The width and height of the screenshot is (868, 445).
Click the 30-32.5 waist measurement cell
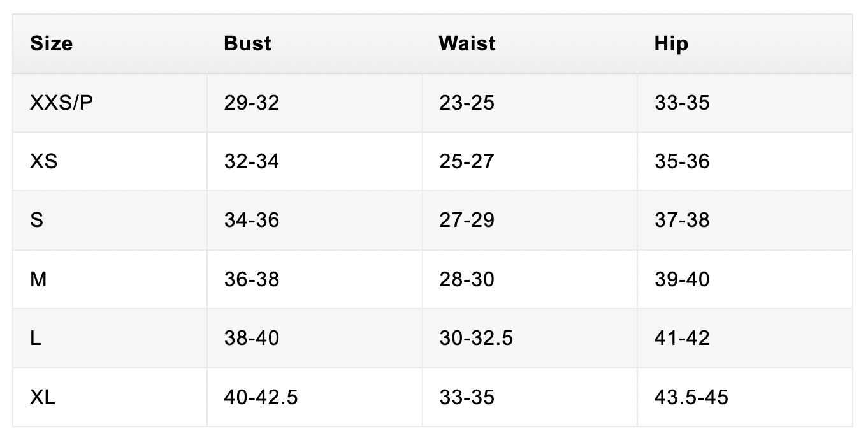point(476,338)
